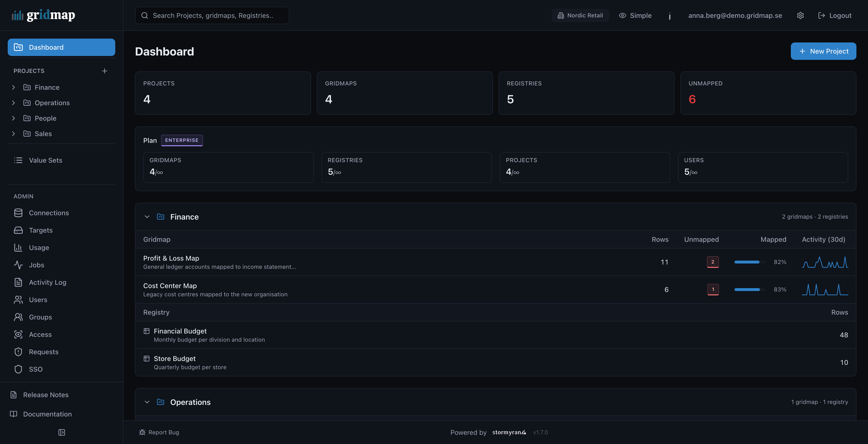This screenshot has height=444, width=868.
Task: Click the Release Notes file icon
Action: tap(14, 395)
